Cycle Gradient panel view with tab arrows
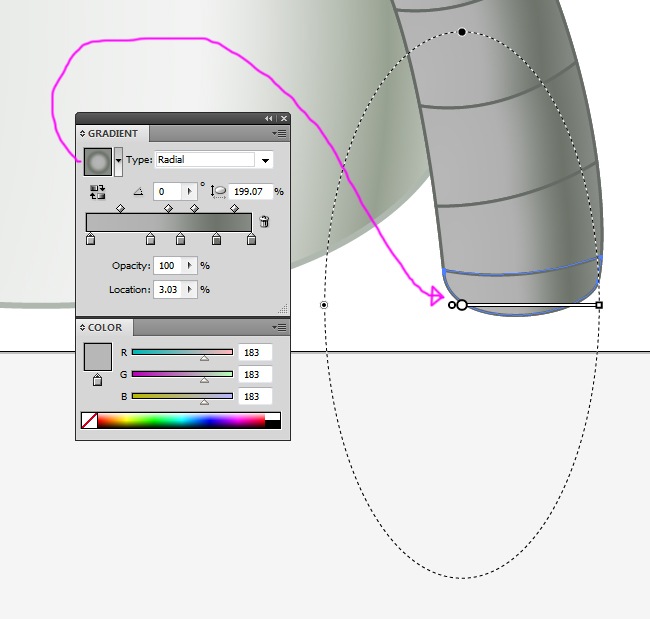This screenshot has height=619, width=650. click(x=82, y=134)
